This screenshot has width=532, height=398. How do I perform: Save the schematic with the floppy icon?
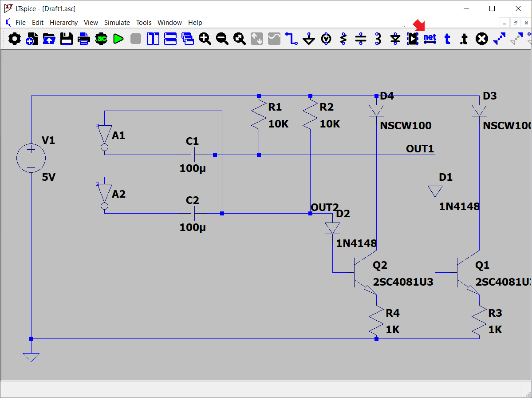(67, 39)
